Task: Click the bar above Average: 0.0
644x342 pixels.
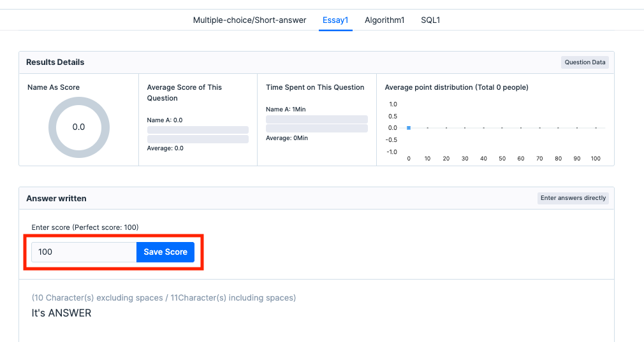Action: click(198, 139)
